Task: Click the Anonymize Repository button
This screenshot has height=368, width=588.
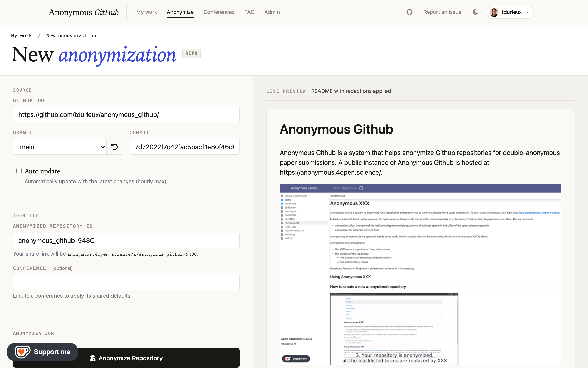Action: (x=126, y=358)
